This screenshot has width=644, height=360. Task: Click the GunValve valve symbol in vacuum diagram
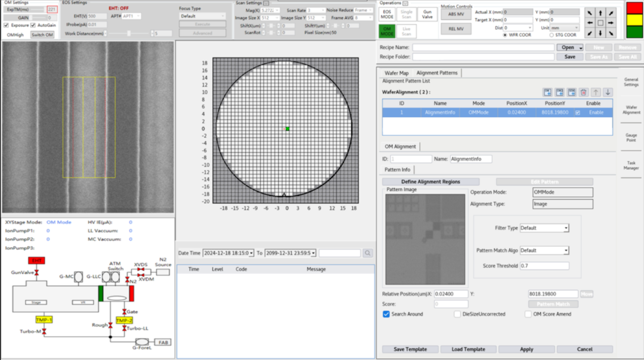[x=37, y=272]
